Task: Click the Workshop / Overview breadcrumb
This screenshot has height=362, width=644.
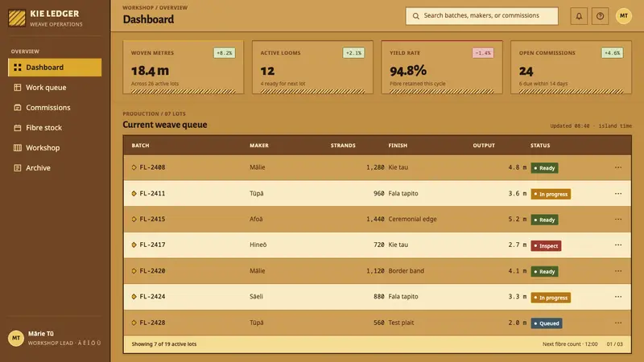Action: point(155,7)
